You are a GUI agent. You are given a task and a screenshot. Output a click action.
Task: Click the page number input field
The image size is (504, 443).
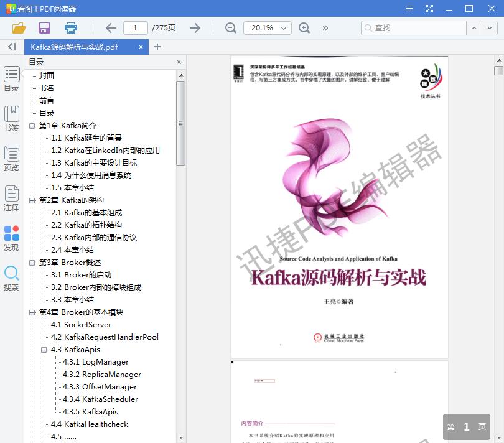[x=135, y=28]
